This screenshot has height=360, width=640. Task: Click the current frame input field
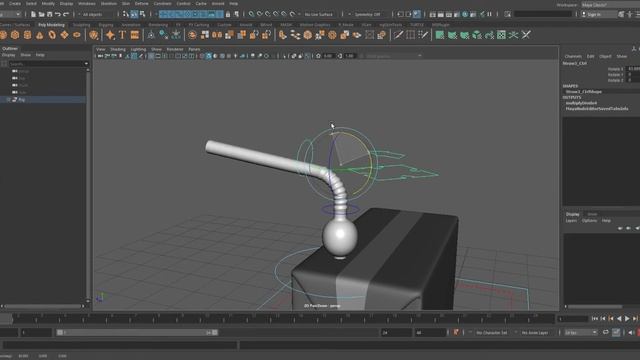click(x=573, y=319)
